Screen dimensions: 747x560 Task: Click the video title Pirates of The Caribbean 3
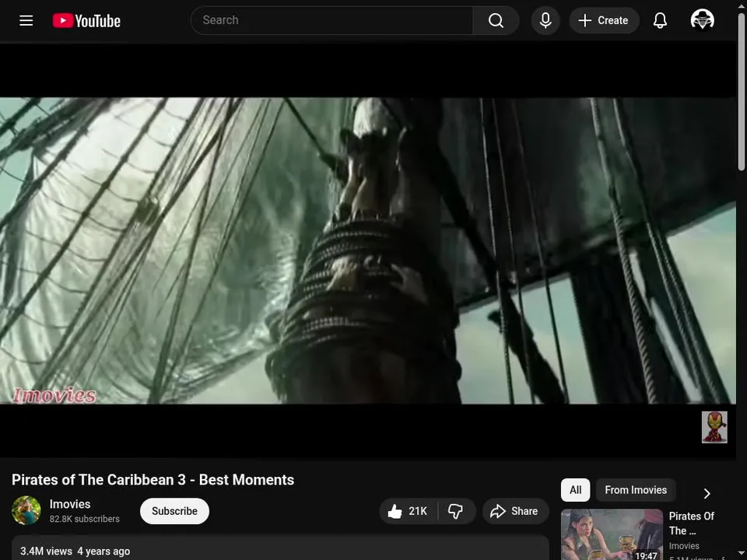point(153,480)
